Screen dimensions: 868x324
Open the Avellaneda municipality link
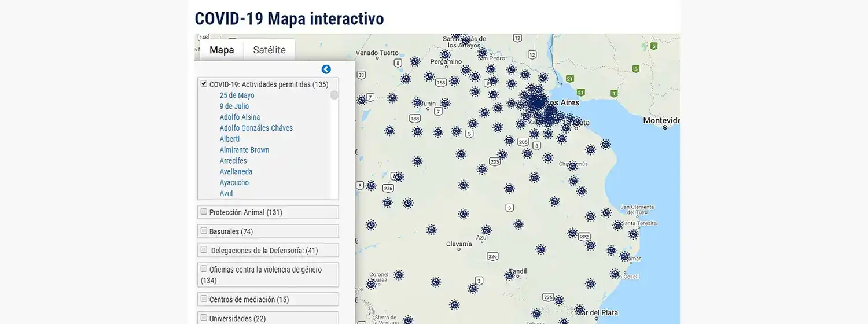coord(236,172)
